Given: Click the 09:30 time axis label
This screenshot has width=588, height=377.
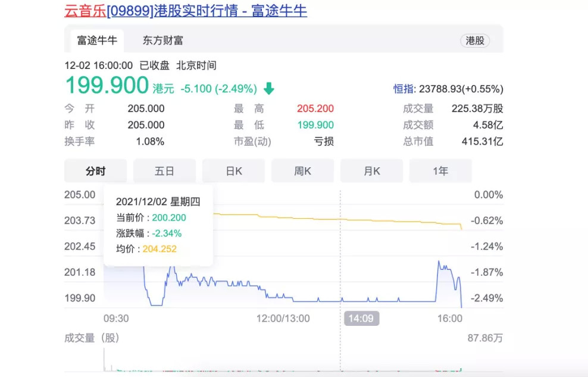Looking at the screenshot, I should tap(116, 319).
